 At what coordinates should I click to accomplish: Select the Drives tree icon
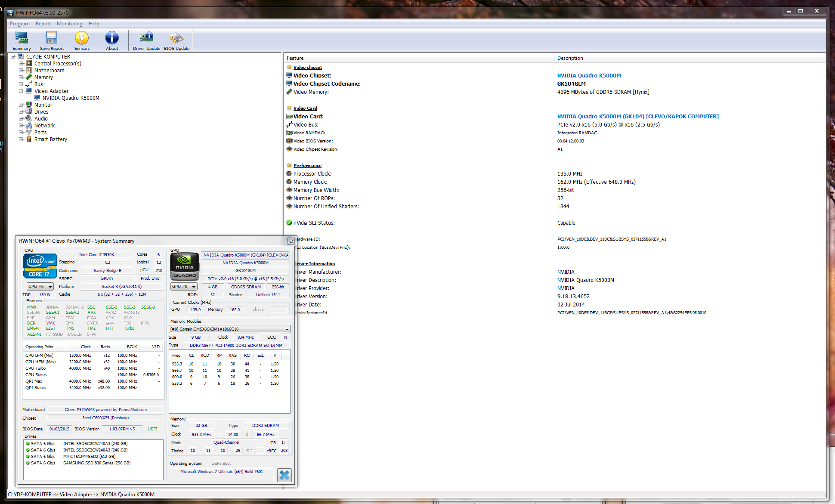tap(29, 111)
